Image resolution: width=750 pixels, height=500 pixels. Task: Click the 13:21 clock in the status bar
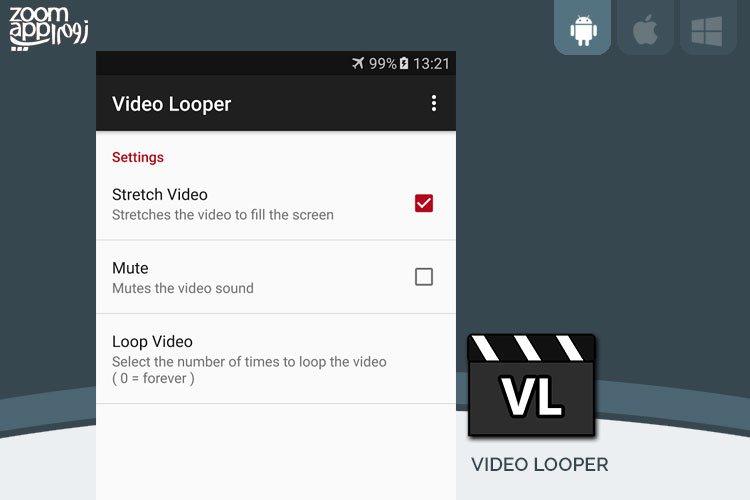click(431, 64)
